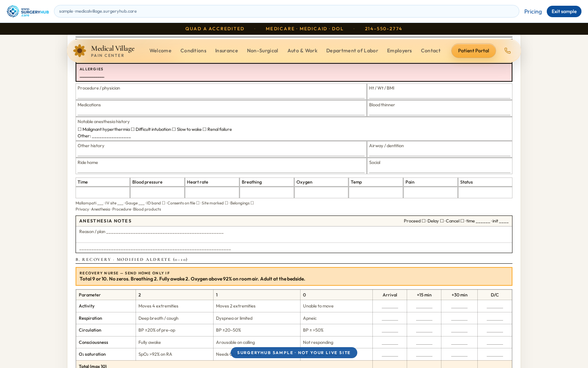Tick the Site marked checkbox
Viewport: 588px width, 368px height.
[227, 203]
